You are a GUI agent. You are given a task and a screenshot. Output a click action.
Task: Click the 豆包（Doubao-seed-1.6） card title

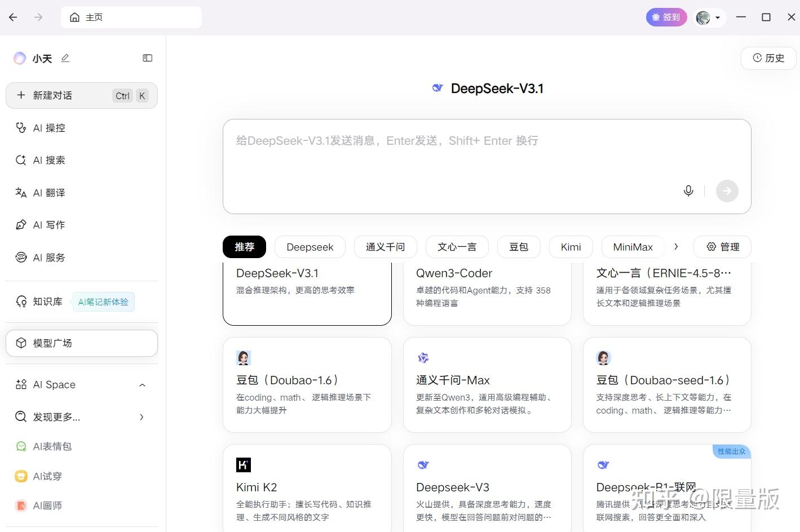coord(663,380)
